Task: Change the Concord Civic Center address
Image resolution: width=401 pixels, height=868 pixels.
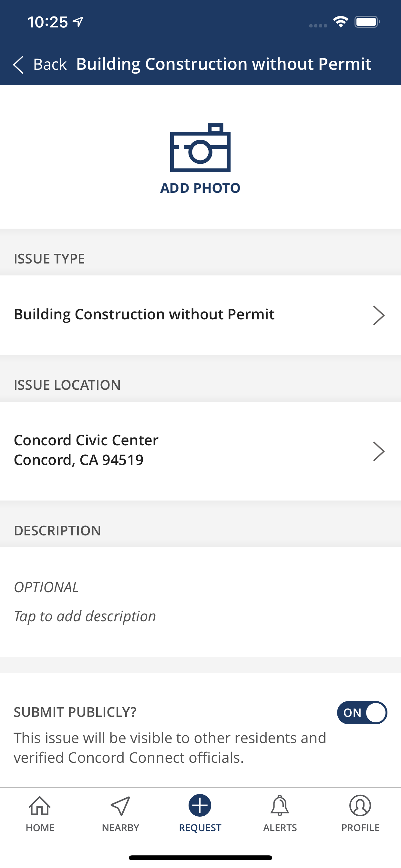Action: (200, 450)
